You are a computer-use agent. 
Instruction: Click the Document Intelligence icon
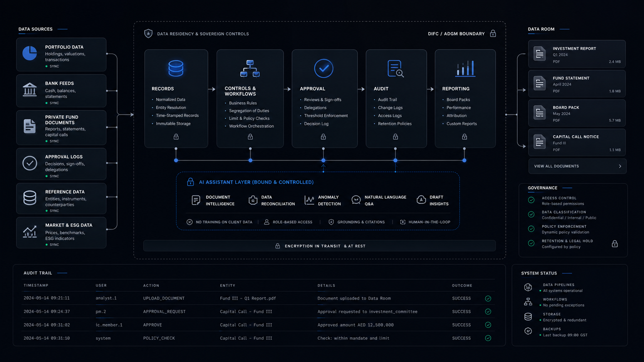(x=196, y=200)
